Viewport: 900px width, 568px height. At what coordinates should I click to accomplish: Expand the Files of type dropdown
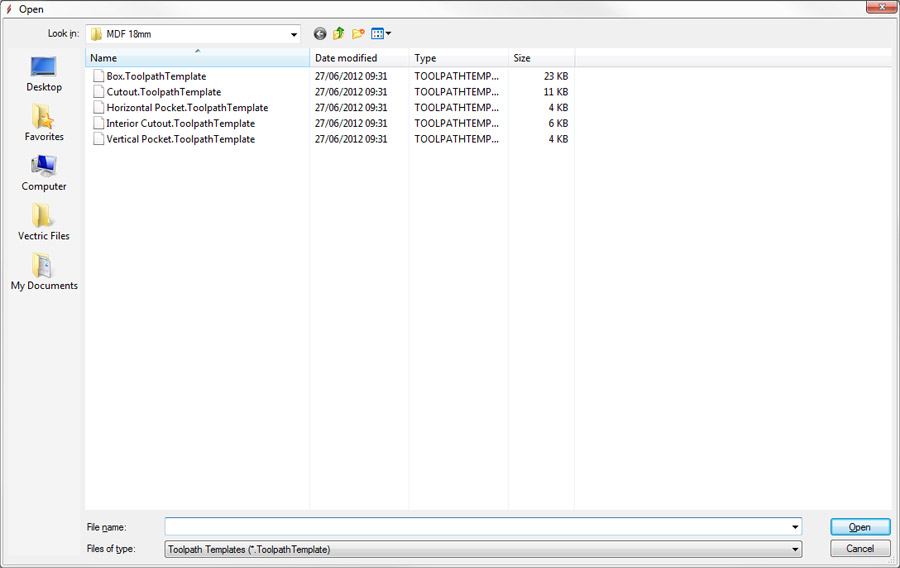coord(795,549)
